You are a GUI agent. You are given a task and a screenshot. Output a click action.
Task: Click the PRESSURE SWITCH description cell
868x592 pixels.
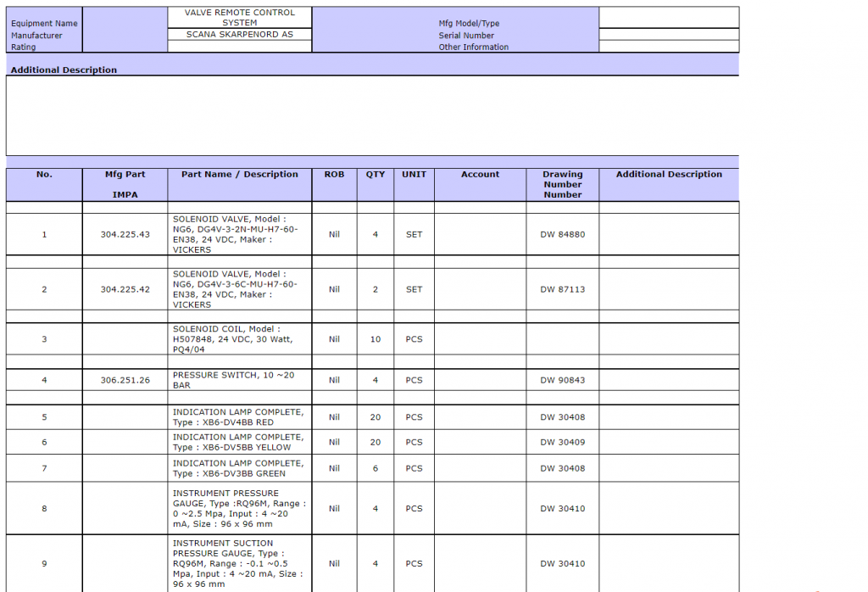pos(240,380)
